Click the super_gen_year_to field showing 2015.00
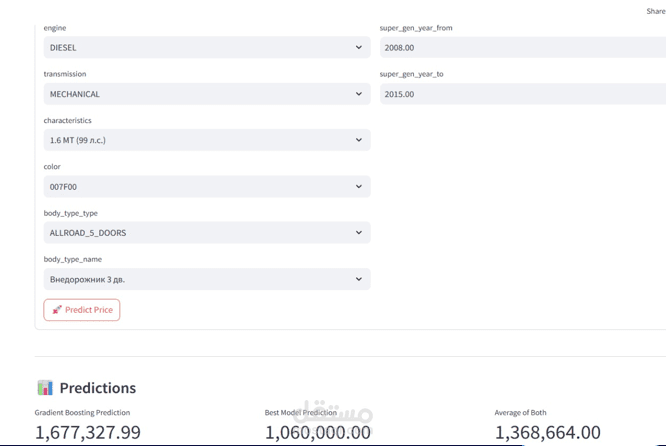This screenshot has width=666, height=446. tap(520, 94)
